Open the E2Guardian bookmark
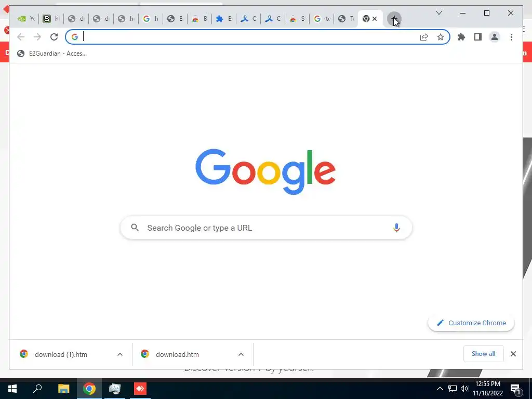The width and height of the screenshot is (532, 399). (x=52, y=54)
